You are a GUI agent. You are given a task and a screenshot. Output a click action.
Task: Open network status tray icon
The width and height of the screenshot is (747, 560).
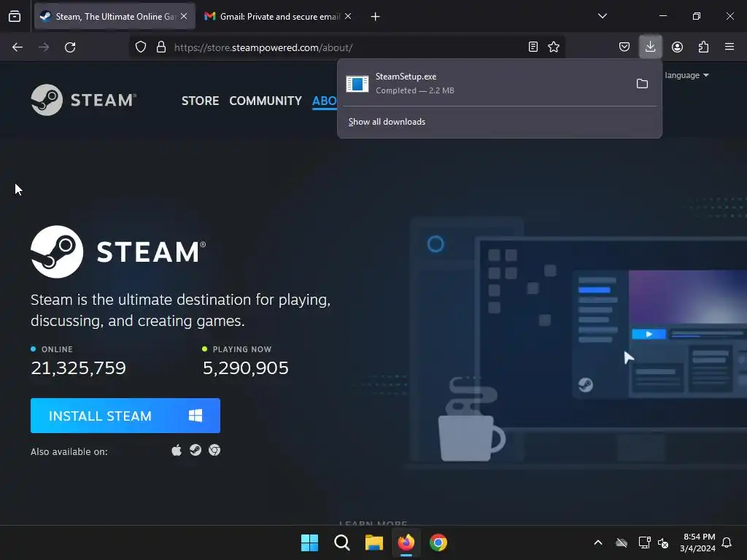pos(644,542)
